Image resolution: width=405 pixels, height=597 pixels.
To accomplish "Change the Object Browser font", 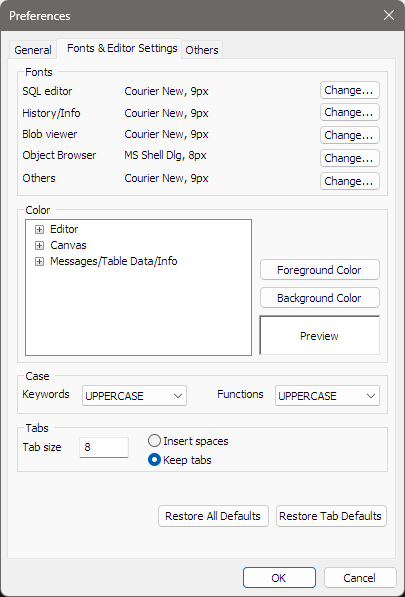I will tap(349, 158).
